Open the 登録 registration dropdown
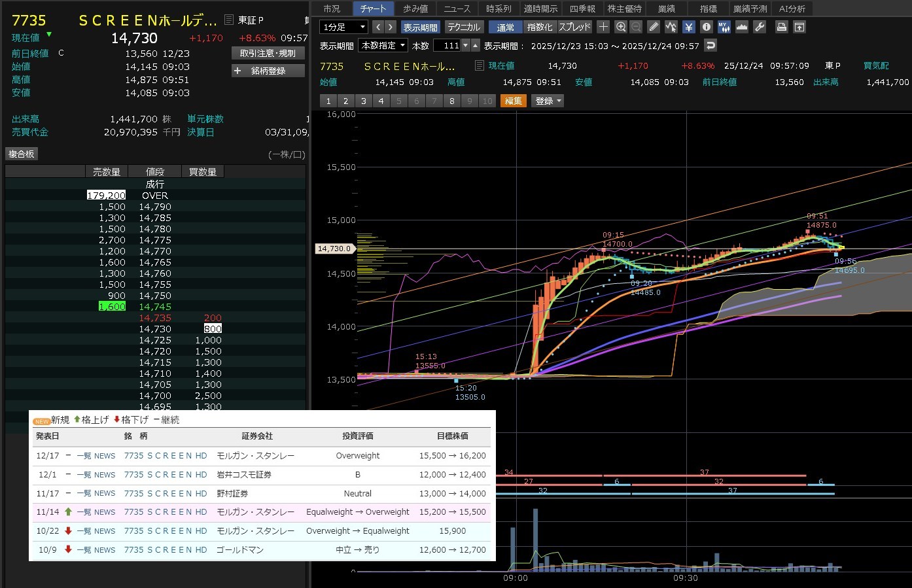912x588 pixels. click(548, 101)
